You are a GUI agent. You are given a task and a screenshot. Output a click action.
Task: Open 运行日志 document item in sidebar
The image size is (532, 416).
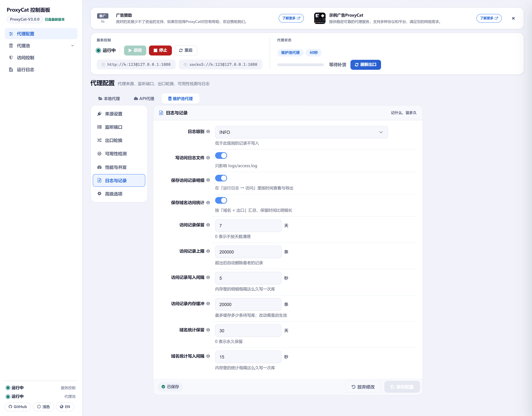(x=41, y=70)
